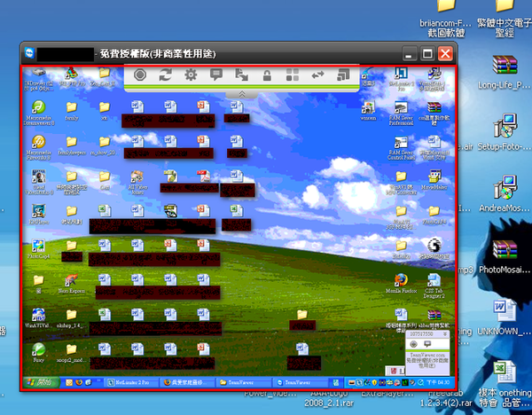
Task: Click the round icon in small TeamViewer panel
Action: (413, 344)
